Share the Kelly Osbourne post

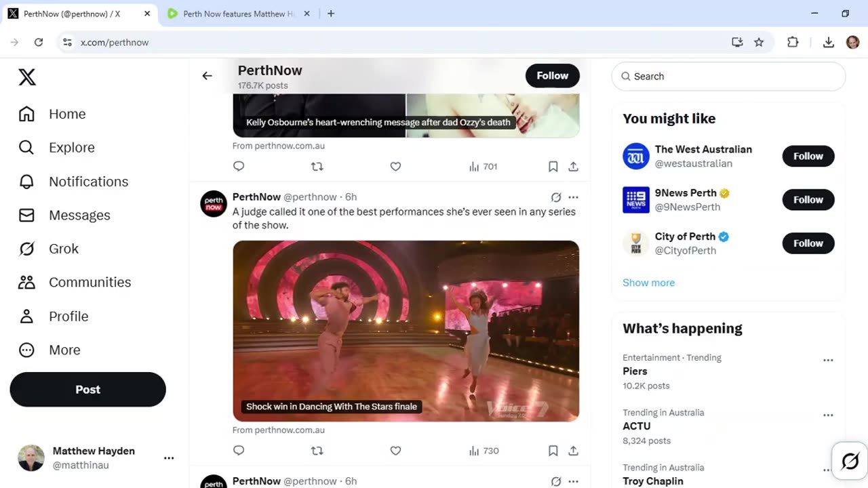point(573,166)
